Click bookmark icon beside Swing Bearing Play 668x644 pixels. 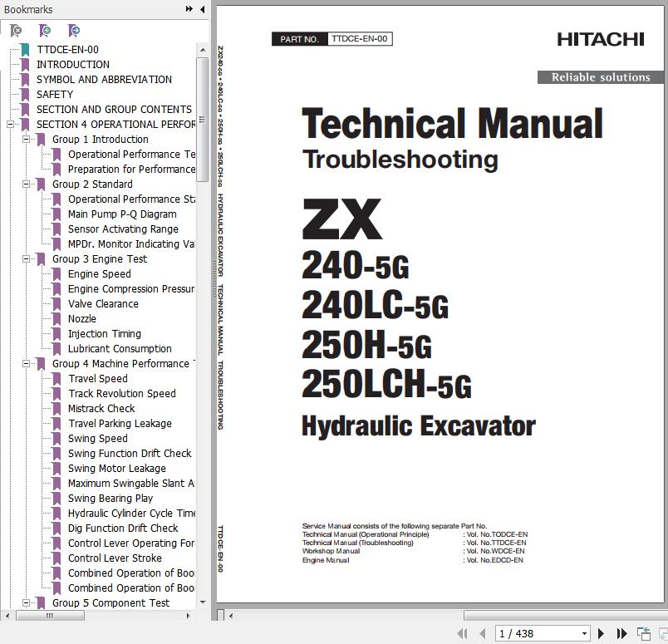tap(56, 499)
